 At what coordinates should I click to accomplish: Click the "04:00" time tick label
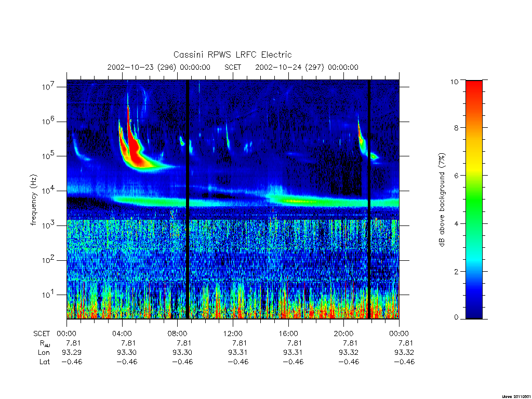pyautogui.click(x=122, y=334)
